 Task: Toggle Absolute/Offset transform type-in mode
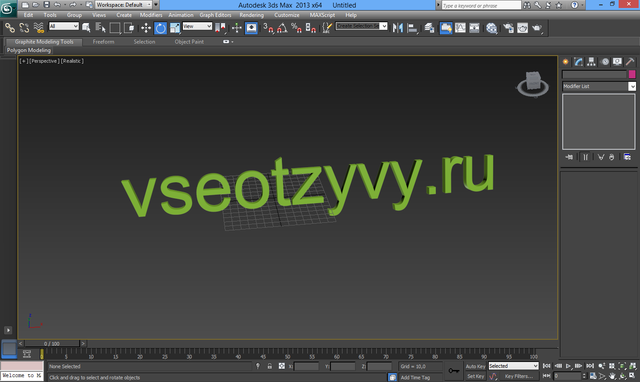point(282,366)
